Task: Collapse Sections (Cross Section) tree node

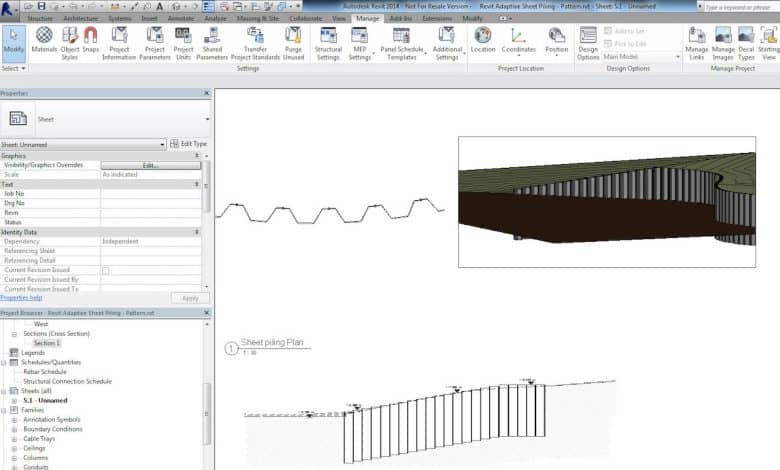Action: tap(14, 334)
